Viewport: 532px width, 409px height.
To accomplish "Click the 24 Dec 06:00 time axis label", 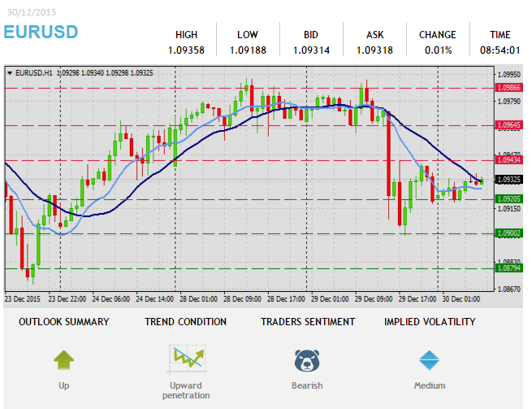I will (x=111, y=299).
